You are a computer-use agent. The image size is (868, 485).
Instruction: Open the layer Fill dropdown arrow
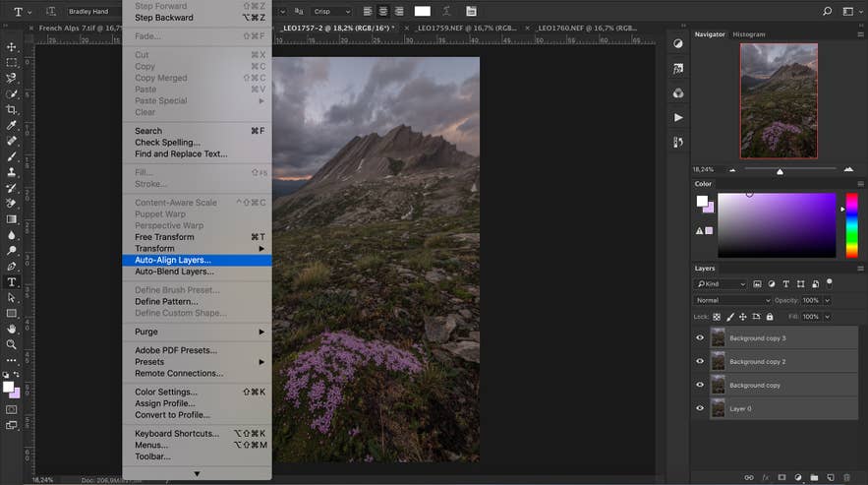pyautogui.click(x=827, y=317)
